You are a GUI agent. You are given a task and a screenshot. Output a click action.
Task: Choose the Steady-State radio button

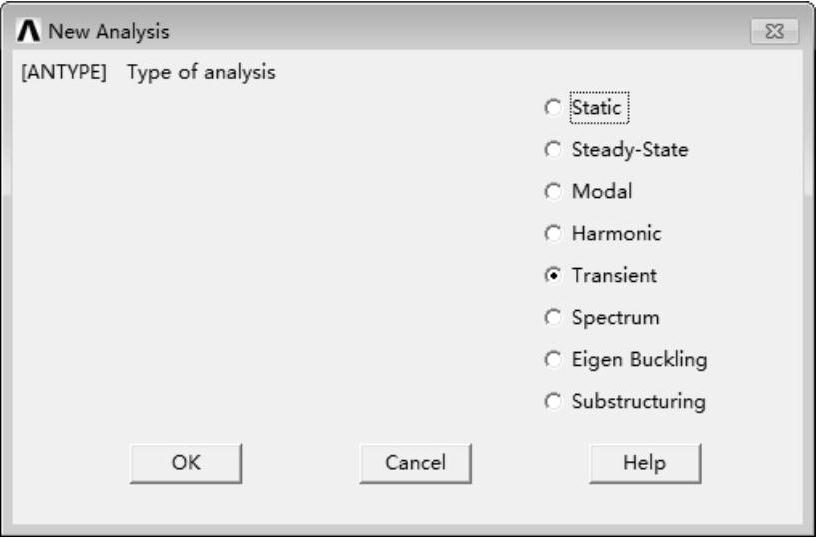coord(553,150)
